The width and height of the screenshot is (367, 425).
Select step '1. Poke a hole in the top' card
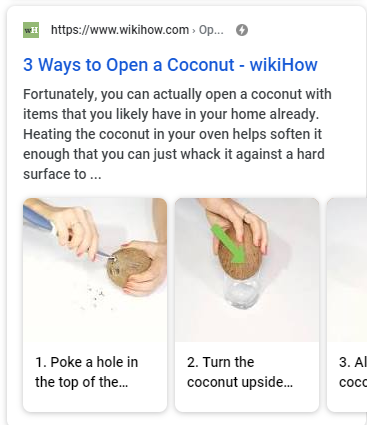tap(95, 305)
